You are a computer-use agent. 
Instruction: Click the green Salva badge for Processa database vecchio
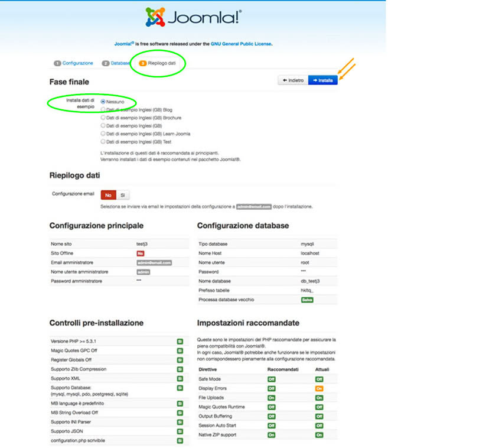point(307,300)
